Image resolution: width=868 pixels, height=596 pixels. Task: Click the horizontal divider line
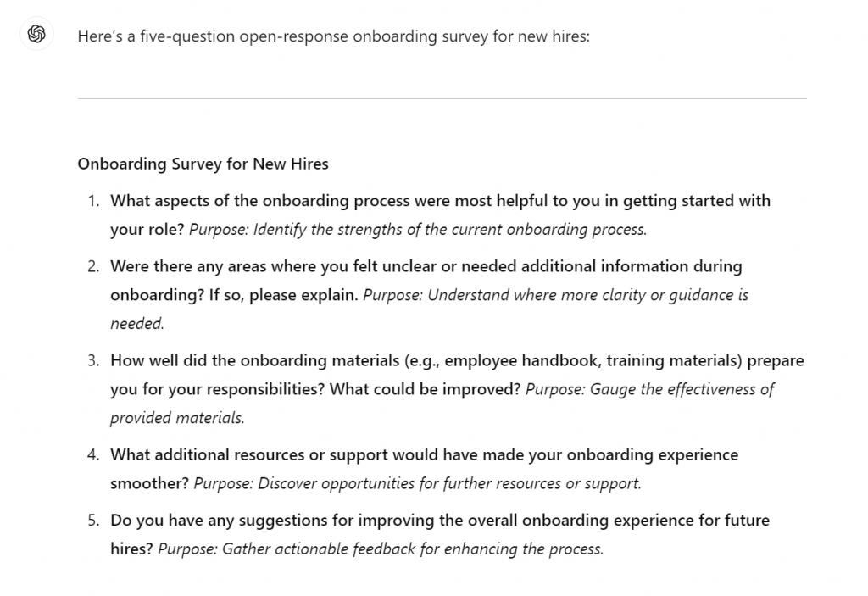pyautogui.click(x=442, y=98)
